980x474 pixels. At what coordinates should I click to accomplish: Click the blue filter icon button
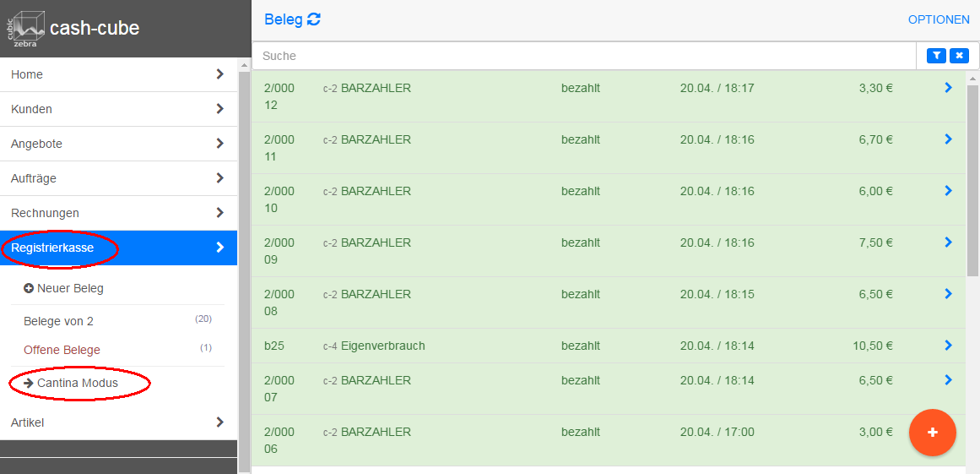pyautogui.click(x=936, y=56)
